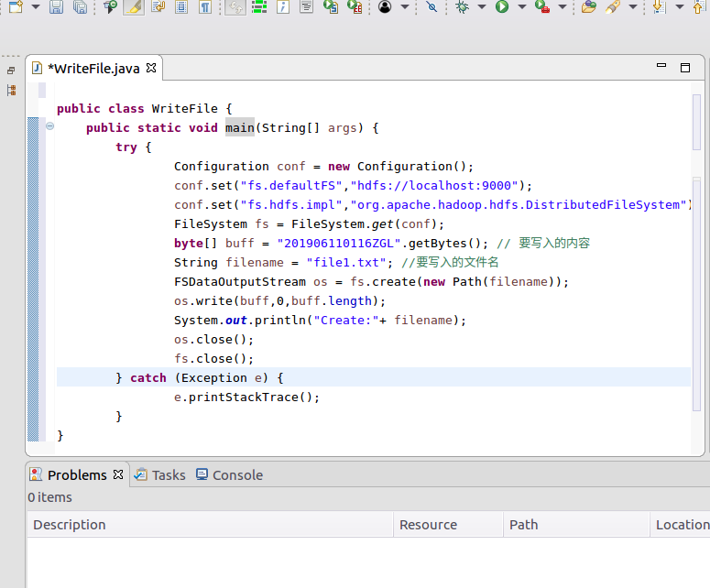The width and height of the screenshot is (710, 588).
Task: Sort problems by Description column
Action: coord(210,525)
